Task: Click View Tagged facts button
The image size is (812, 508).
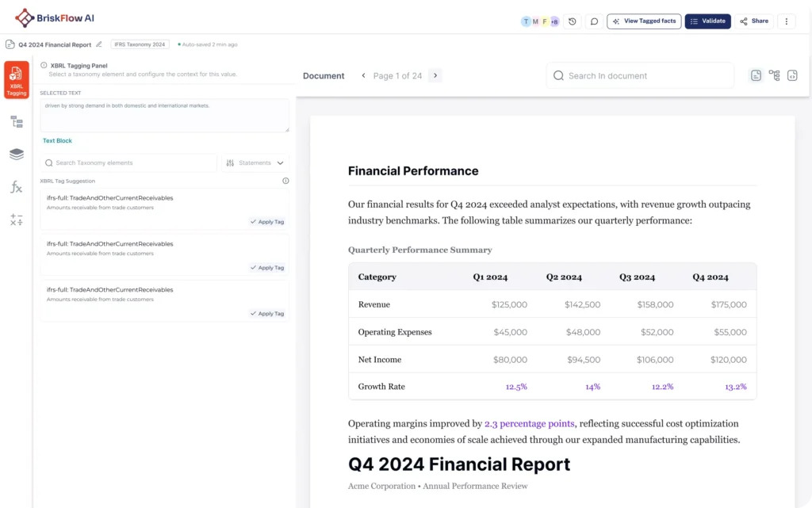Action: [x=644, y=21]
